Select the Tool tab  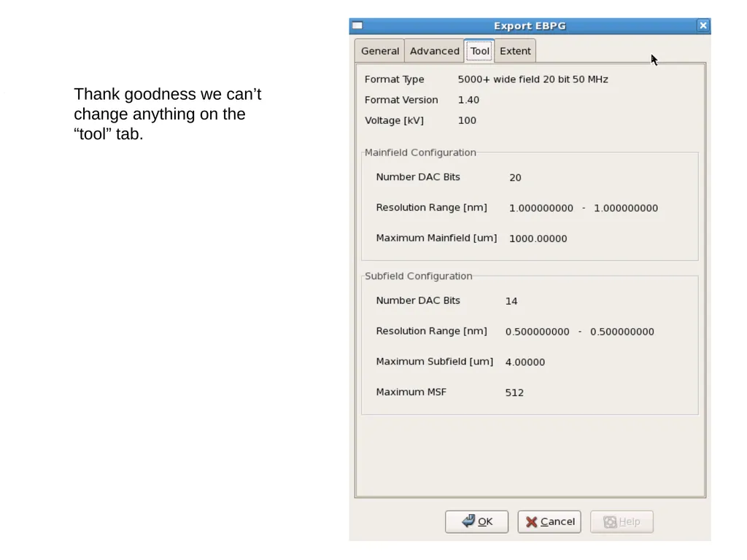pyautogui.click(x=479, y=51)
